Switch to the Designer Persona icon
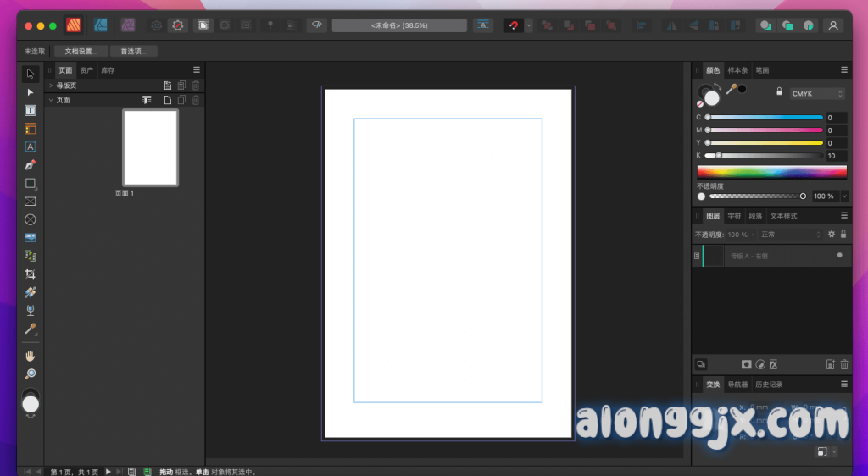 click(101, 25)
